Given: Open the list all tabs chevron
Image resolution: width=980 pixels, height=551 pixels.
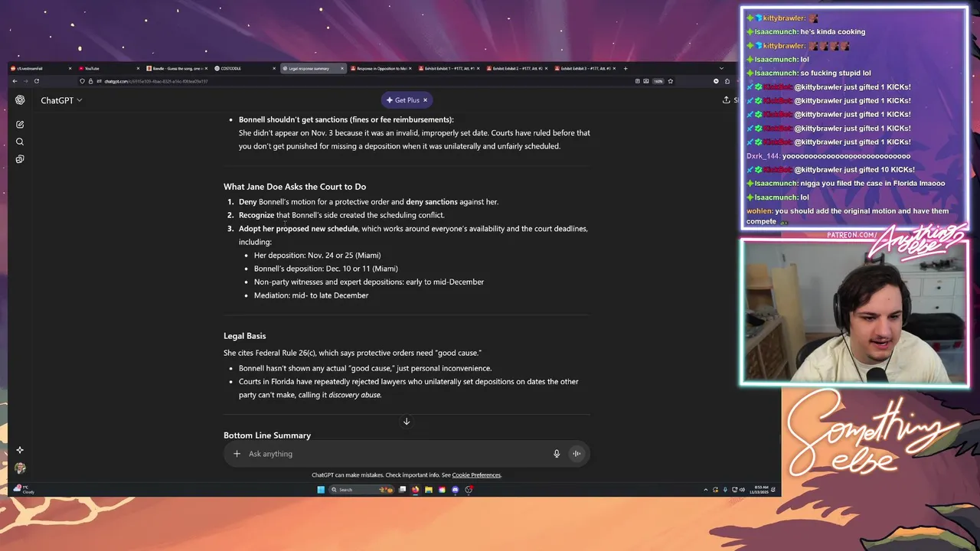Looking at the screenshot, I should (721, 68).
